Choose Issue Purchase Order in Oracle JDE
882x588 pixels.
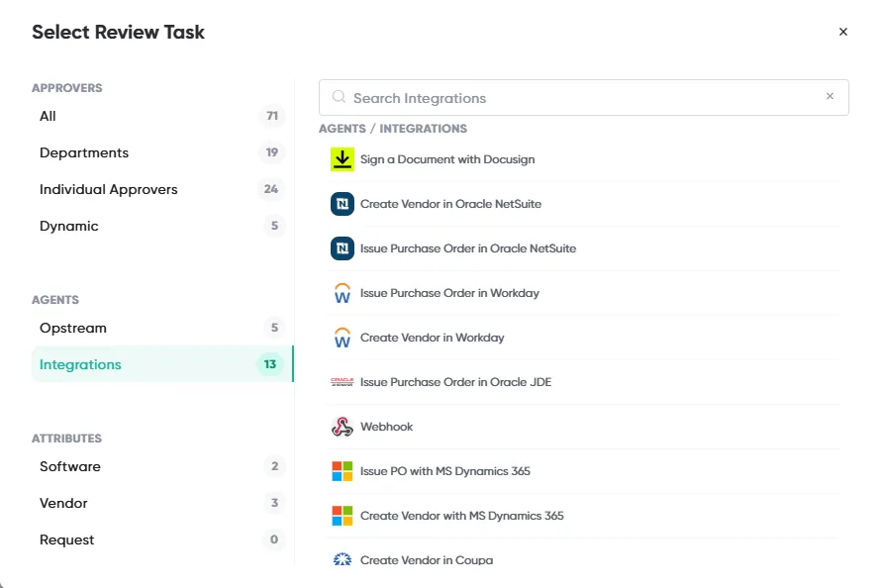click(x=583, y=382)
